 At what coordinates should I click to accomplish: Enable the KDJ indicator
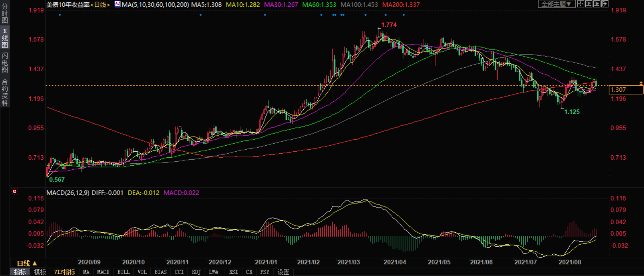tap(196, 272)
